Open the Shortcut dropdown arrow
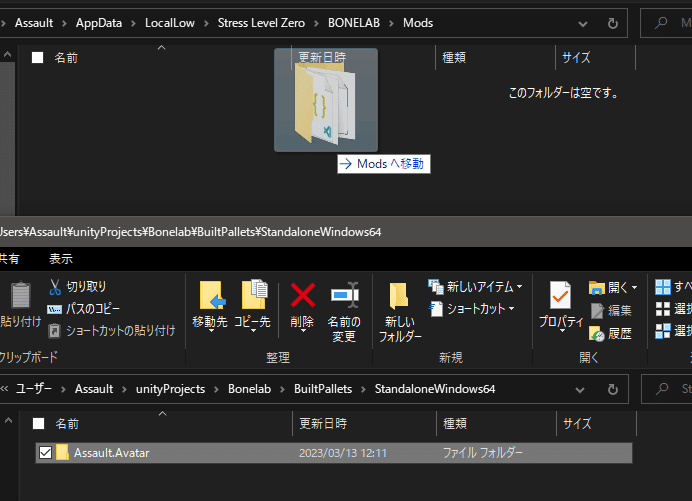 click(511, 309)
